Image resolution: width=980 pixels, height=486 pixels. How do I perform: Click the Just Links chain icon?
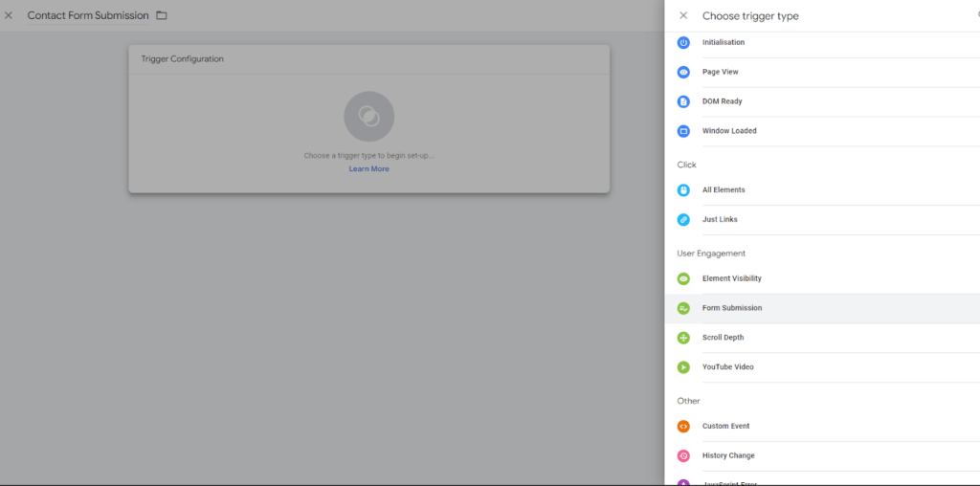click(x=683, y=220)
